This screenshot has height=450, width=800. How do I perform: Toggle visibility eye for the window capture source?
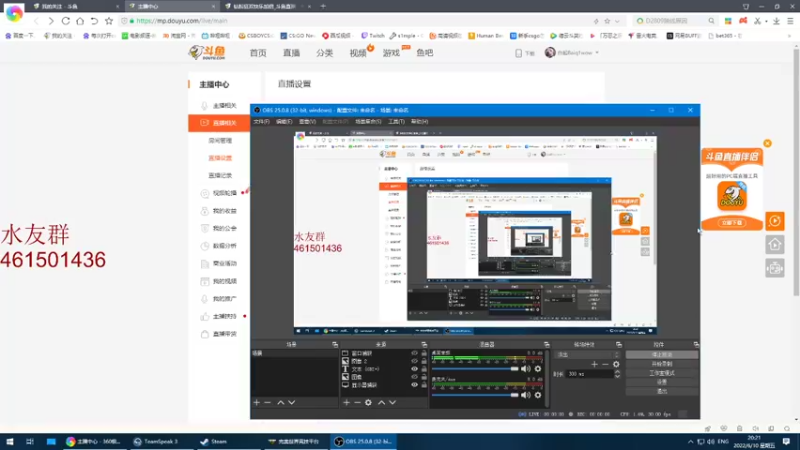tap(414, 353)
